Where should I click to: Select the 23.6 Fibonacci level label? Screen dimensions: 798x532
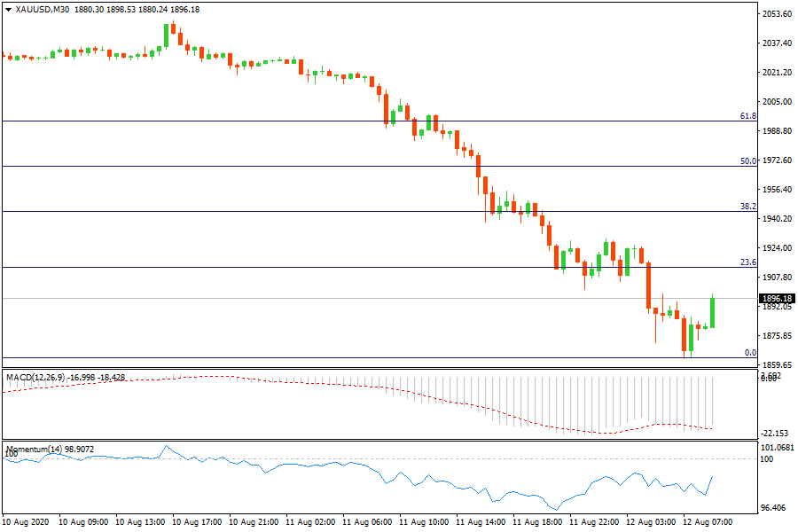(x=747, y=262)
